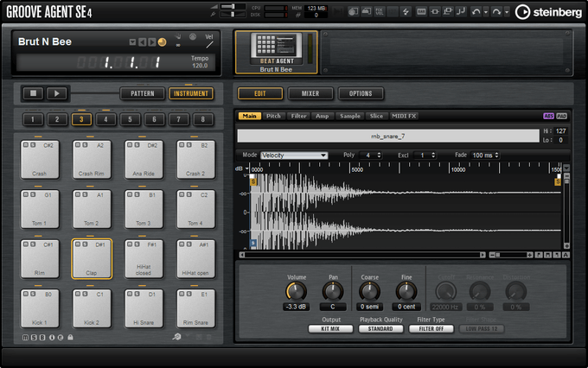The image size is (588, 368).
Task: Trigger the Tom 4 pad
Action: pyautogui.click(x=195, y=209)
